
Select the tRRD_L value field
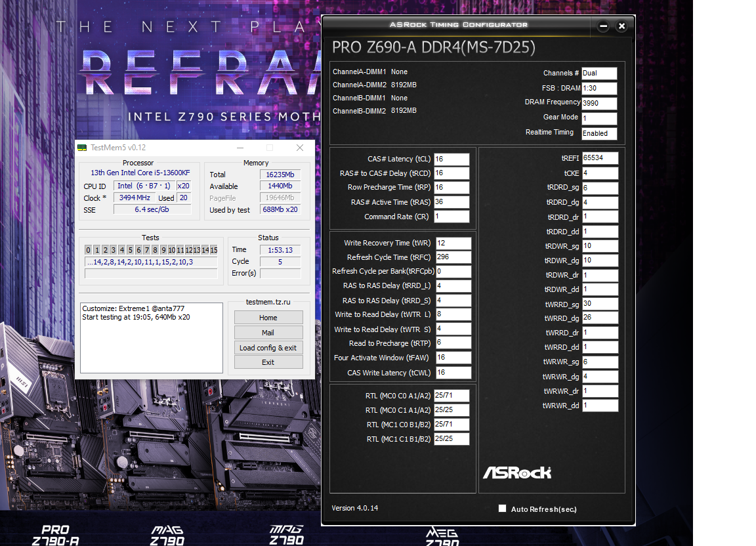point(453,285)
